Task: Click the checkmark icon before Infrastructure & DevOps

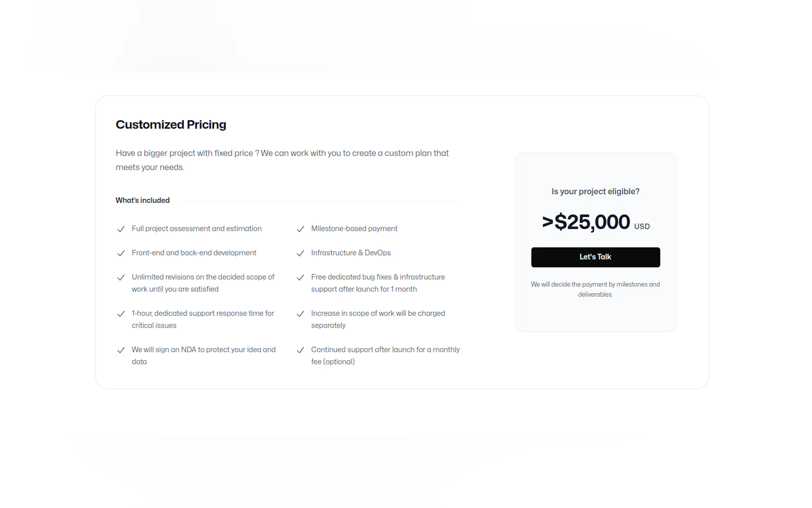Action: 301,253
